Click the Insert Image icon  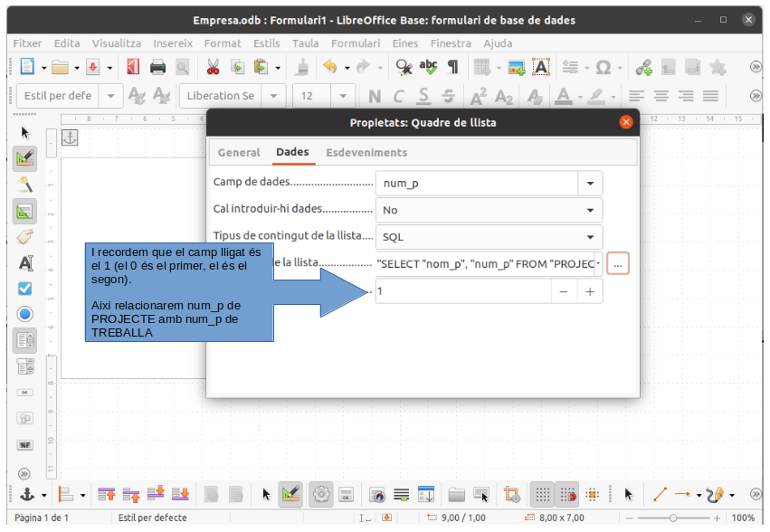(516, 67)
